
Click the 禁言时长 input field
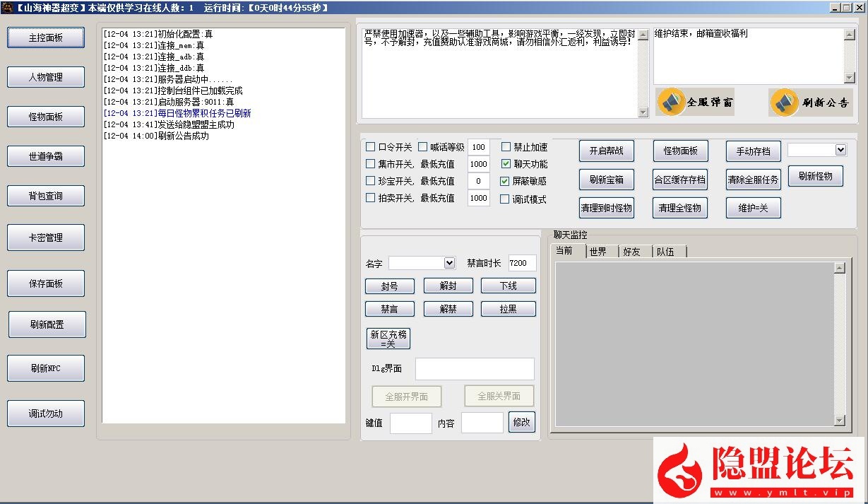coord(522,263)
